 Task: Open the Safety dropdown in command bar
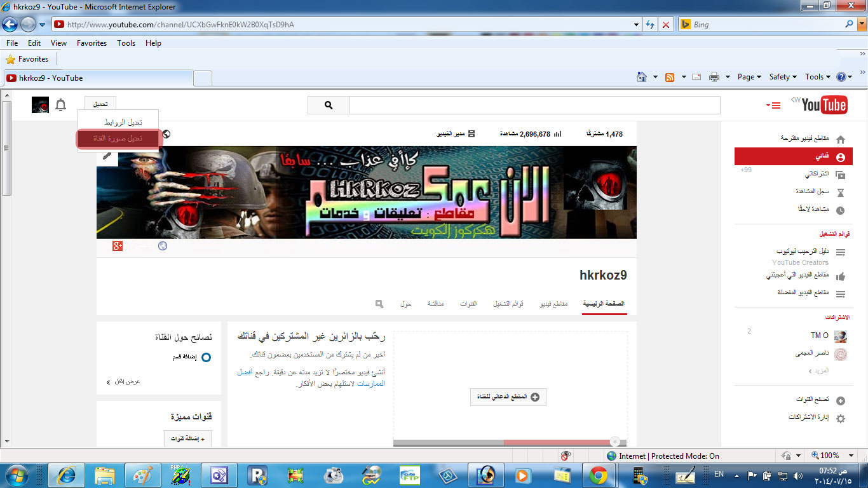point(783,77)
